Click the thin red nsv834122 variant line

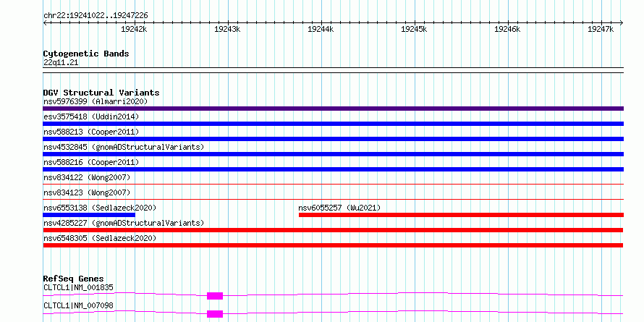click(333, 184)
